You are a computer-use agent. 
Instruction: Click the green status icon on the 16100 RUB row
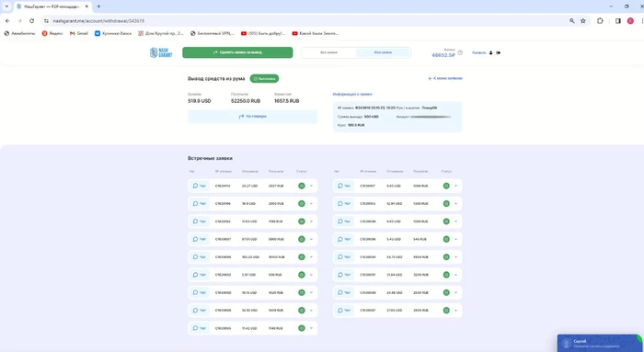click(302, 256)
